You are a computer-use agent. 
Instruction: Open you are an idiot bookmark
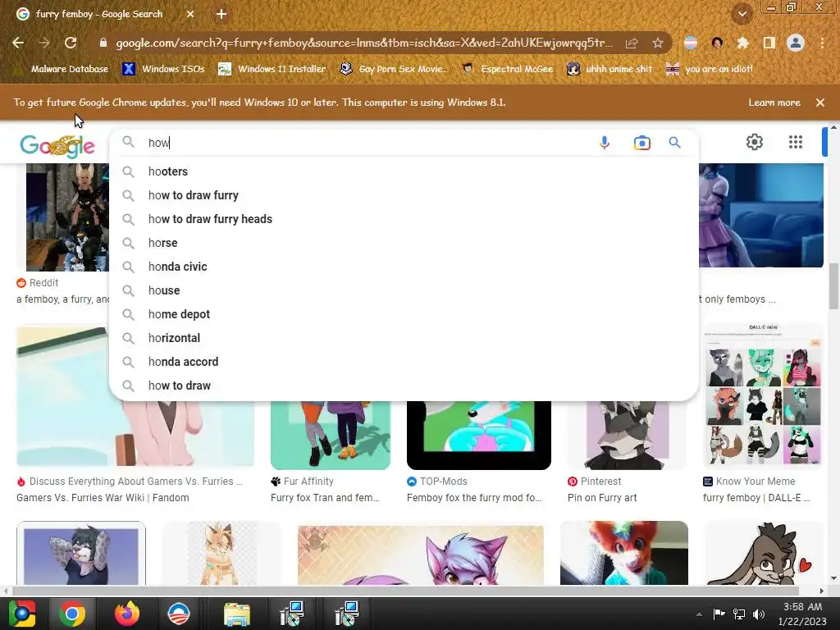tap(710, 69)
